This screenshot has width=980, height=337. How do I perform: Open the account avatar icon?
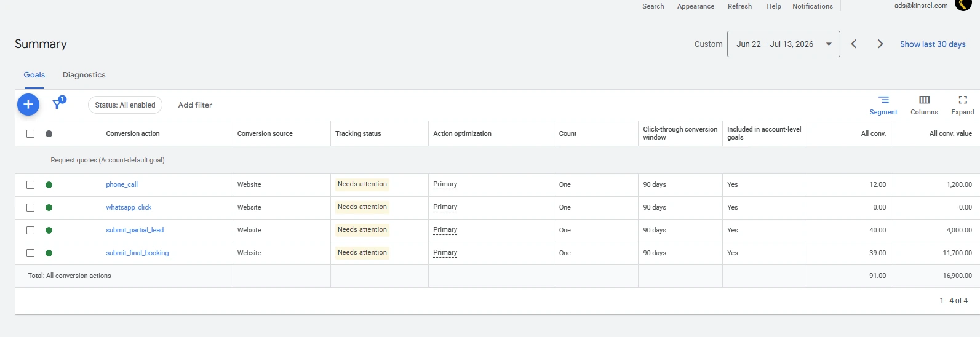pyautogui.click(x=963, y=4)
